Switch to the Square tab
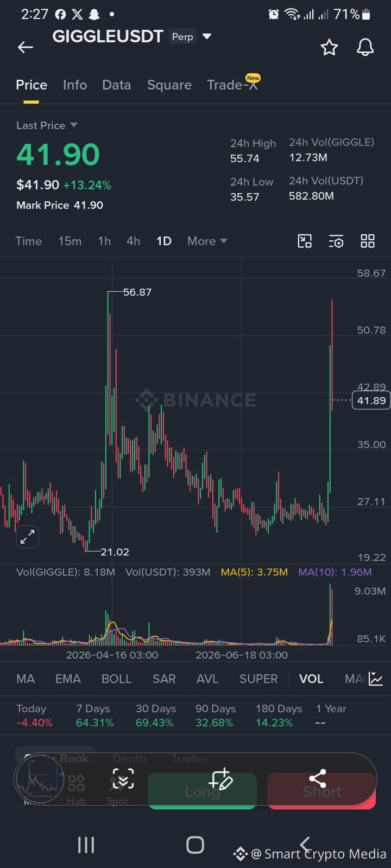The image size is (391, 868). click(169, 85)
